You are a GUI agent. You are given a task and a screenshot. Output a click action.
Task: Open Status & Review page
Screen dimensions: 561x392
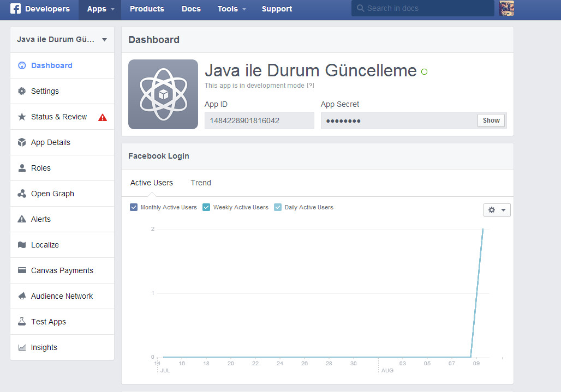(x=62, y=117)
